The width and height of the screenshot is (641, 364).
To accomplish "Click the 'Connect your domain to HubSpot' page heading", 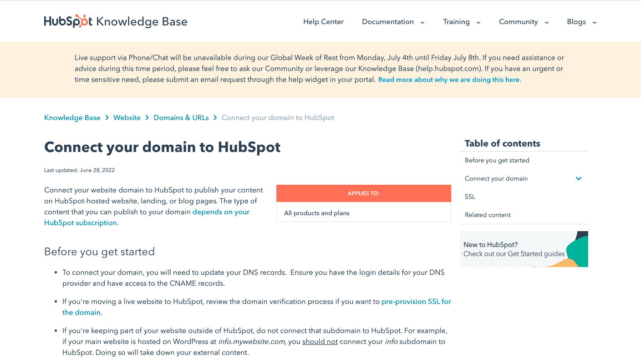I will point(163,147).
